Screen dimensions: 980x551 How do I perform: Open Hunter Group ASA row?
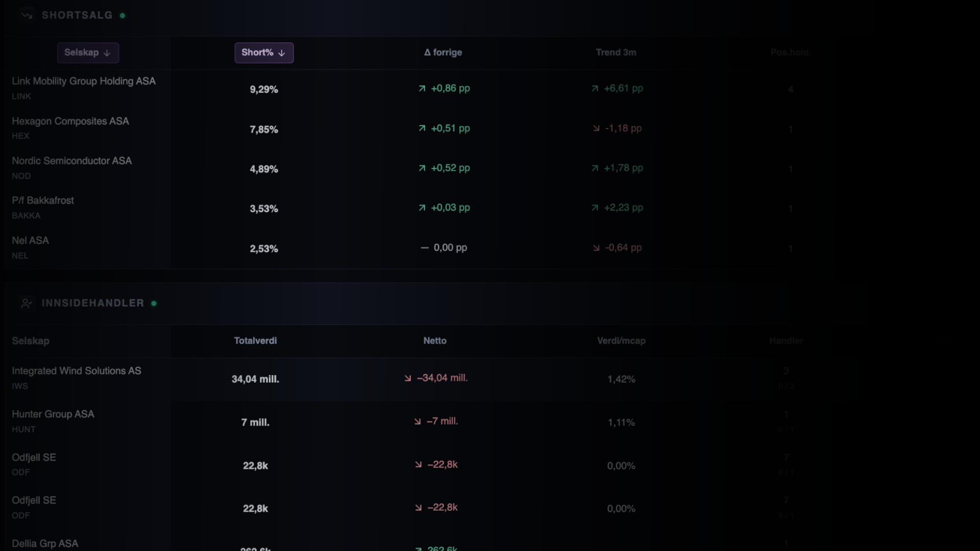(x=408, y=422)
